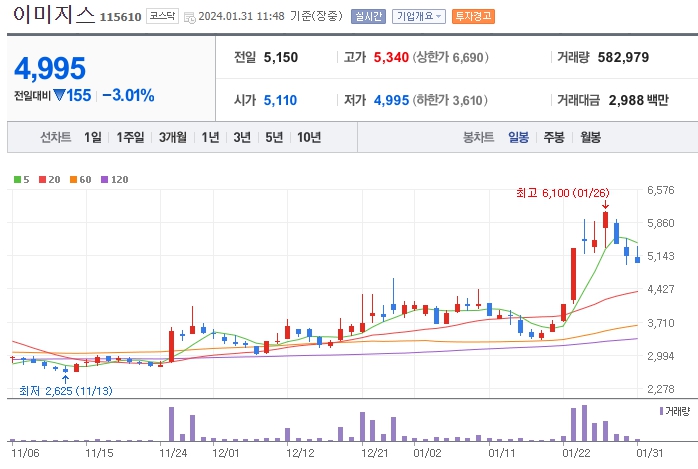The image size is (698, 469).
Task: Click the 고가 value 5,340
Action: pos(391,57)
